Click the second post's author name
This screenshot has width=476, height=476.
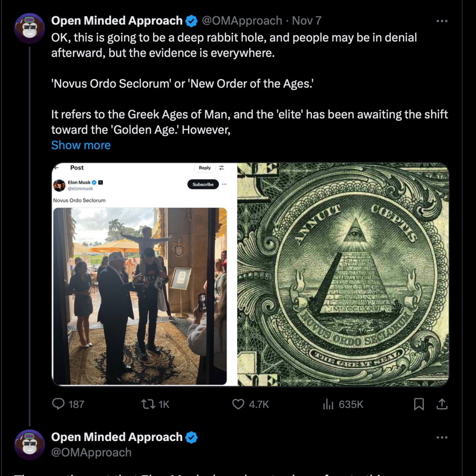click(117, 437)
